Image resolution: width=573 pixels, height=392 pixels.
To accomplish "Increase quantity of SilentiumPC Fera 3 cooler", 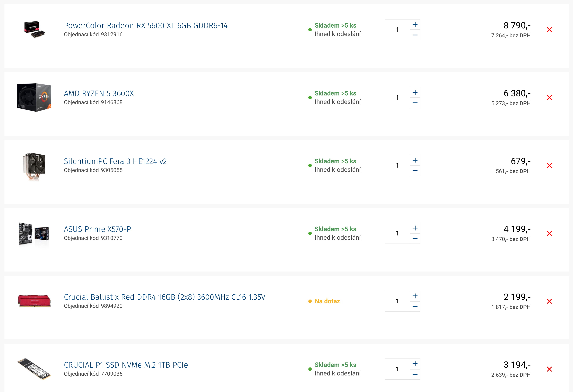I will point(415,160).
